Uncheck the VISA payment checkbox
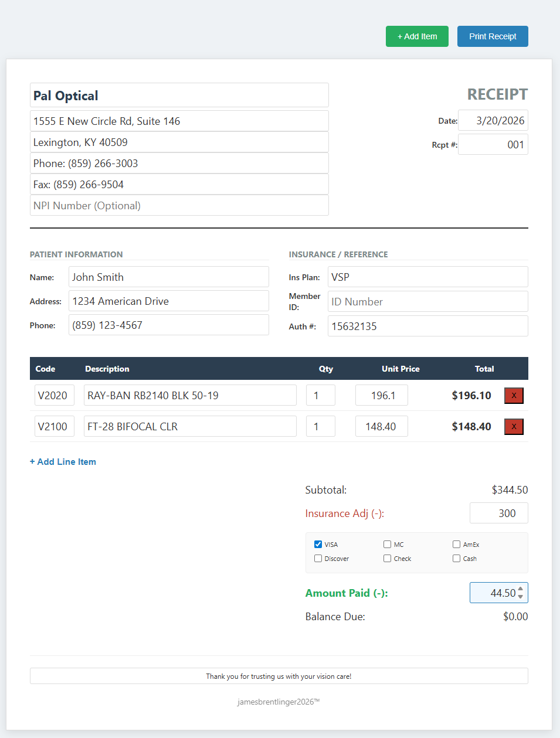Screen dimensions: 560x738 [x=318, y=545]
